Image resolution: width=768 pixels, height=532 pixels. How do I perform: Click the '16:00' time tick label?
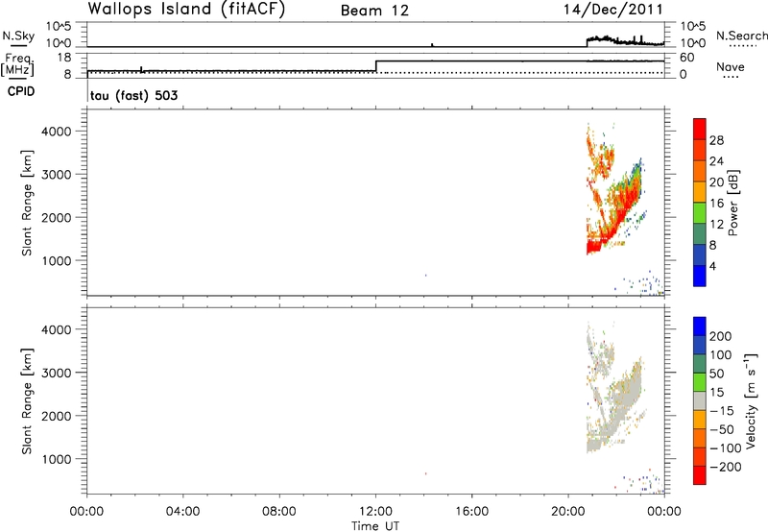(471, 512)
